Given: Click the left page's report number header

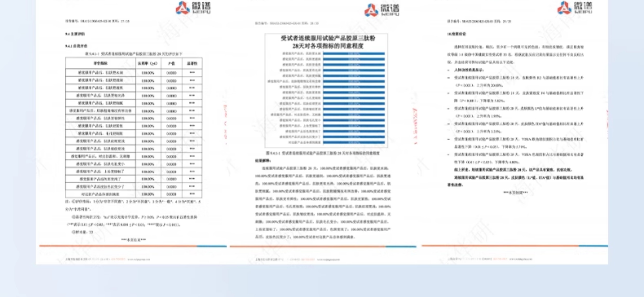Looking at the screenshot, I should click(97, 21).
